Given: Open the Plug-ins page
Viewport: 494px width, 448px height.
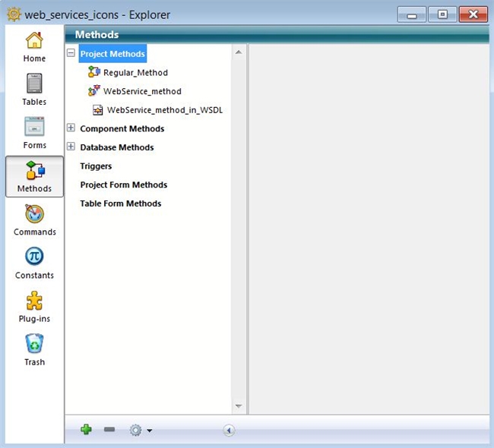Looking at the screenshot, I should [x=34, y=306].
